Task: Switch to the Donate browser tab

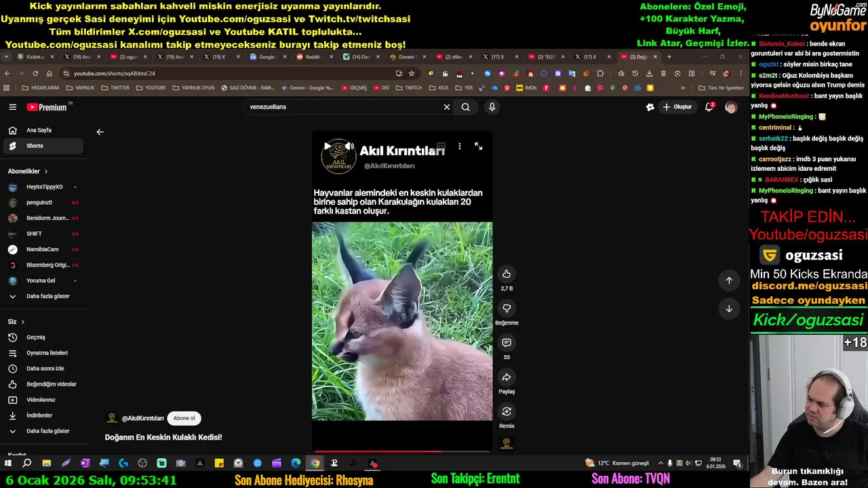Action: point(407,57)
